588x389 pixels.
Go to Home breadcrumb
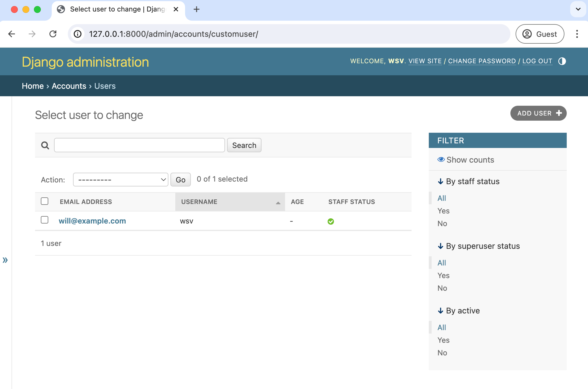(x=33, y=86)
